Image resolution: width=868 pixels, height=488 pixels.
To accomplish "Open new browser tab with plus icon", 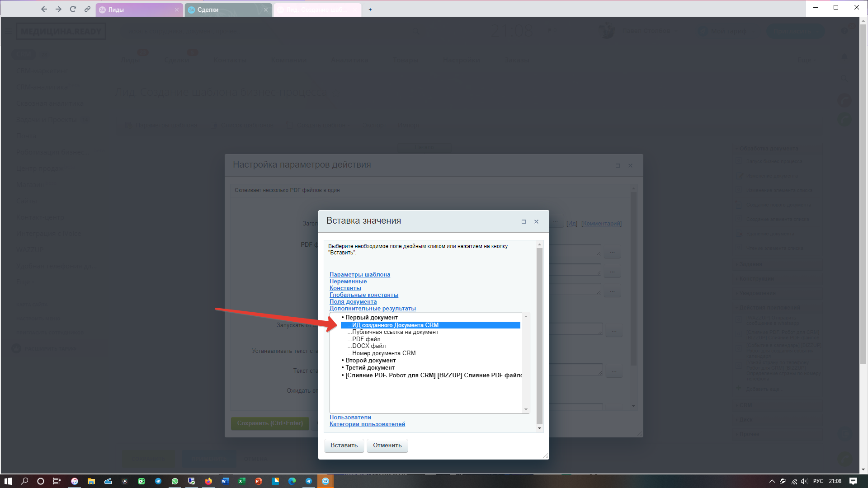I will [x=370, y=9].
